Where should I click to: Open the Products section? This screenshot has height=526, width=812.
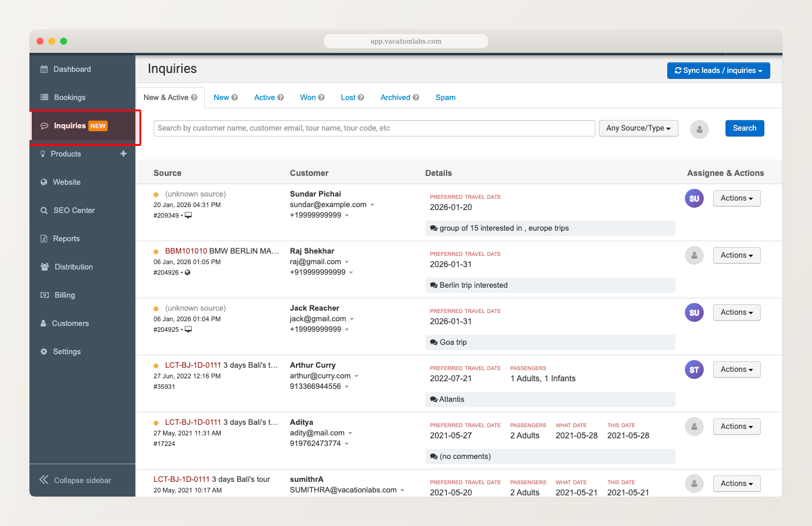tap(66, 154)
